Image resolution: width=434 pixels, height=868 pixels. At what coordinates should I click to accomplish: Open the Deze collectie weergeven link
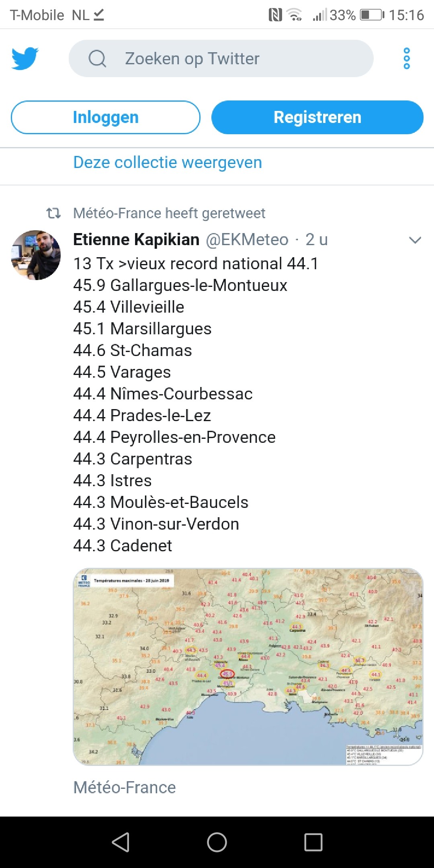[x=168, y=163]
